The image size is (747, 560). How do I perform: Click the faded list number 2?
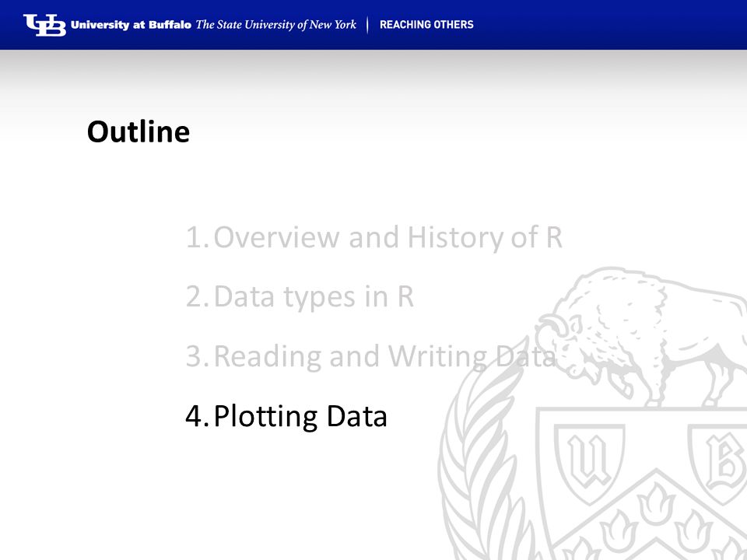click(x=197, y=297)
